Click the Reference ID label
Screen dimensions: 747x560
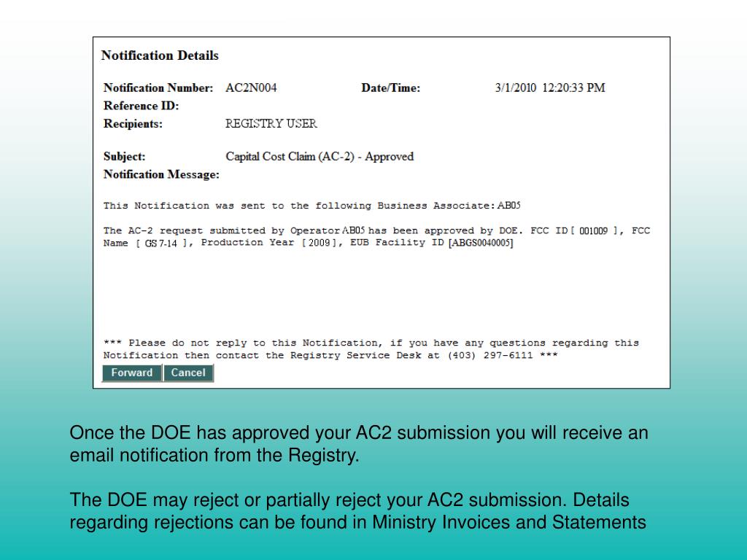coord(141,106)
